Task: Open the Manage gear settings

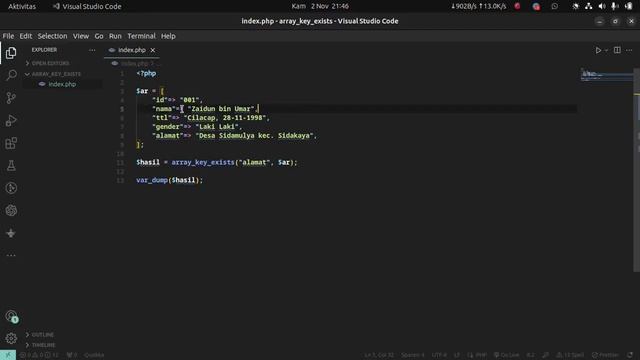Action: click(x=11, y=338)
